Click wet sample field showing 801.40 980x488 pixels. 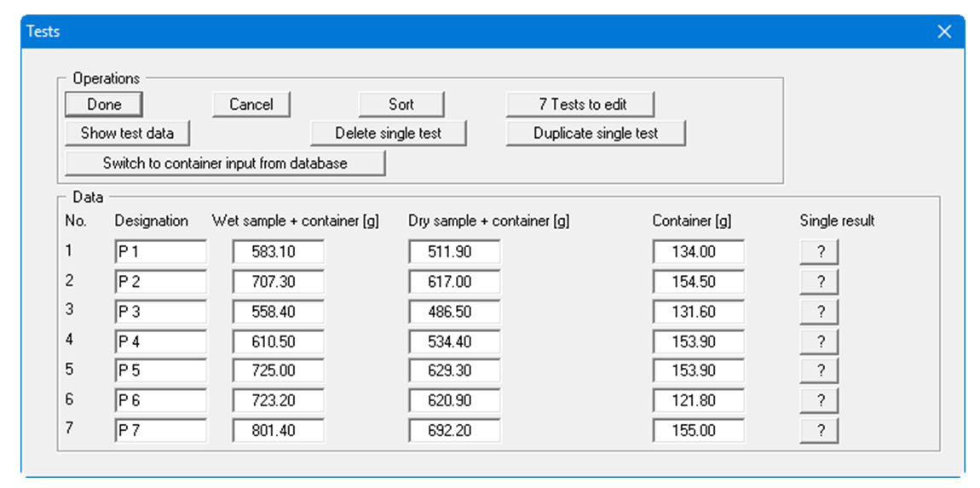tap(278, 431)
